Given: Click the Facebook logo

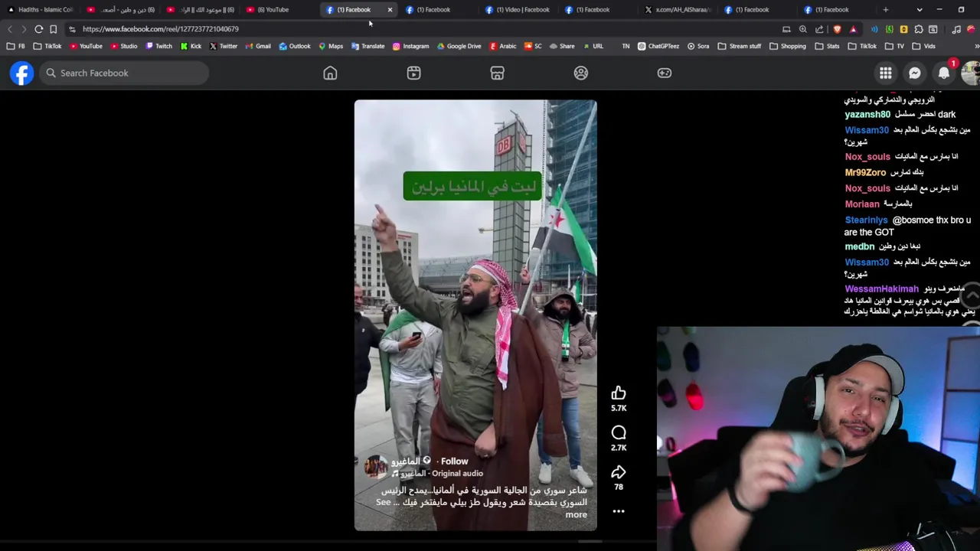Looking at the screenshot, I should click(21, 73).
